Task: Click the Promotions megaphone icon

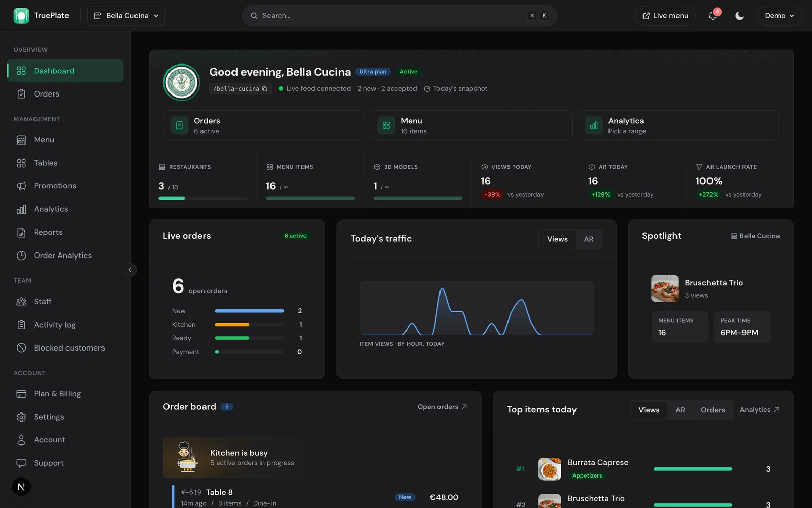Action: point(21,186)
